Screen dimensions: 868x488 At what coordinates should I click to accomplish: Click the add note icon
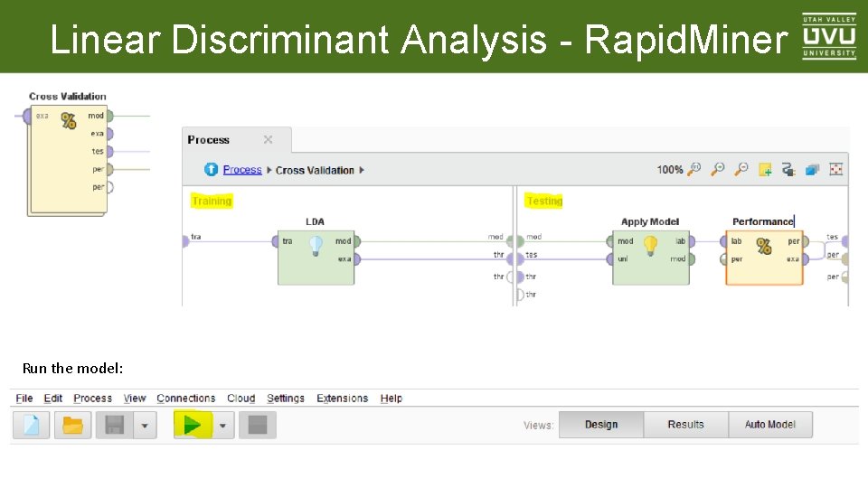[x=765, y=169]
